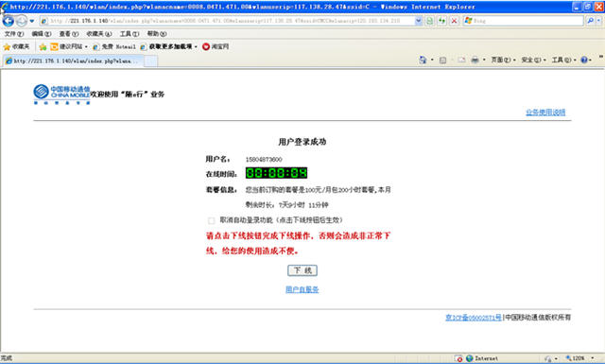Click the 下线 logout button
The width and height of the screenshot is (605, 364).
(x=302, y=270)
